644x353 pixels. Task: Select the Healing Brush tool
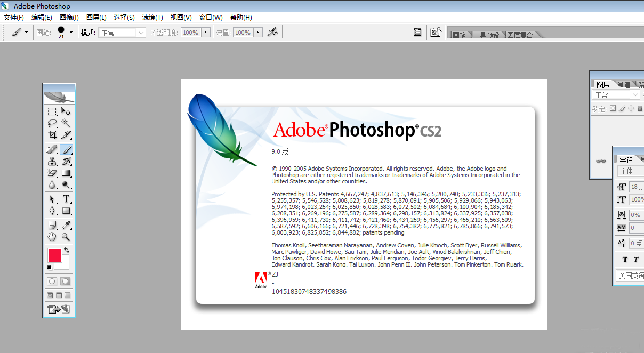pos(52,150)
